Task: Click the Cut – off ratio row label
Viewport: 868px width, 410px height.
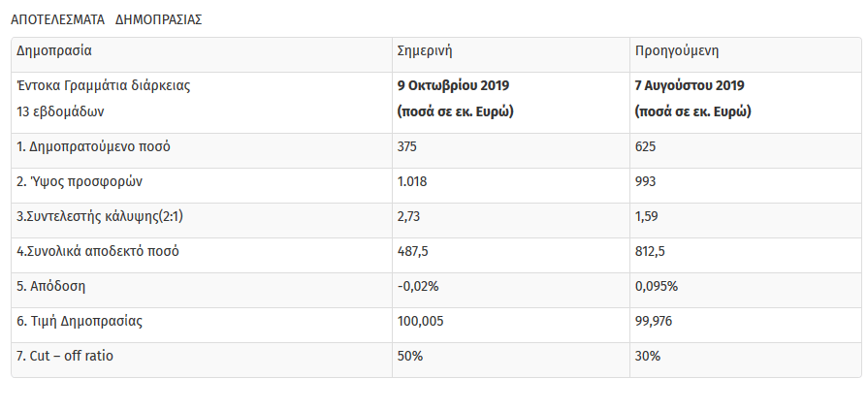Action: pyautogui.click(x=65, y=356)
